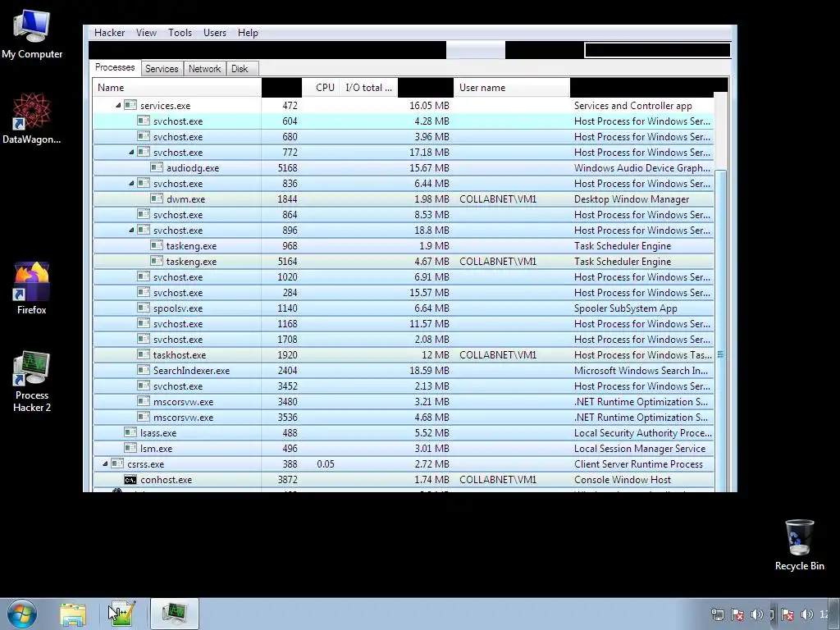Select the Processes tab

click(x=115, y=67)
